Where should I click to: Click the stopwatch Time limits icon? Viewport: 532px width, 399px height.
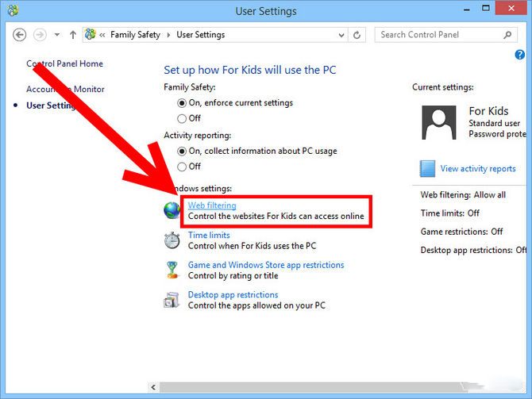[172, 240]
